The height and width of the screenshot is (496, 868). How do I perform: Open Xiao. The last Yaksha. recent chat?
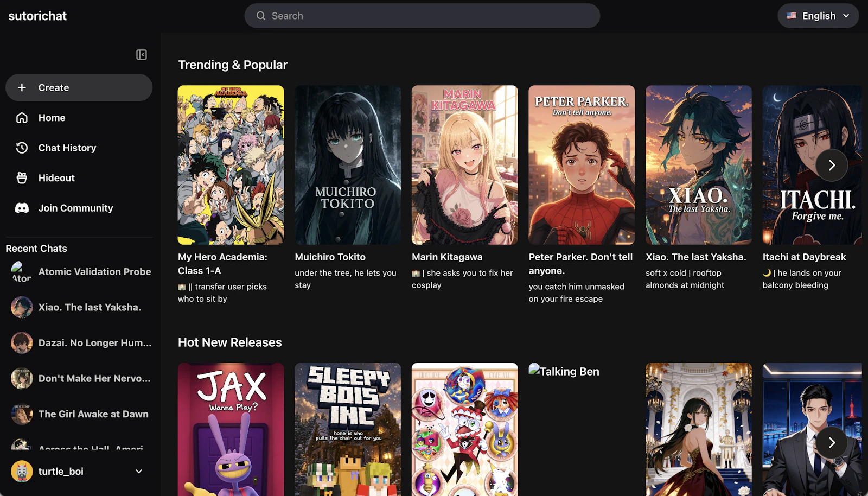81,307
